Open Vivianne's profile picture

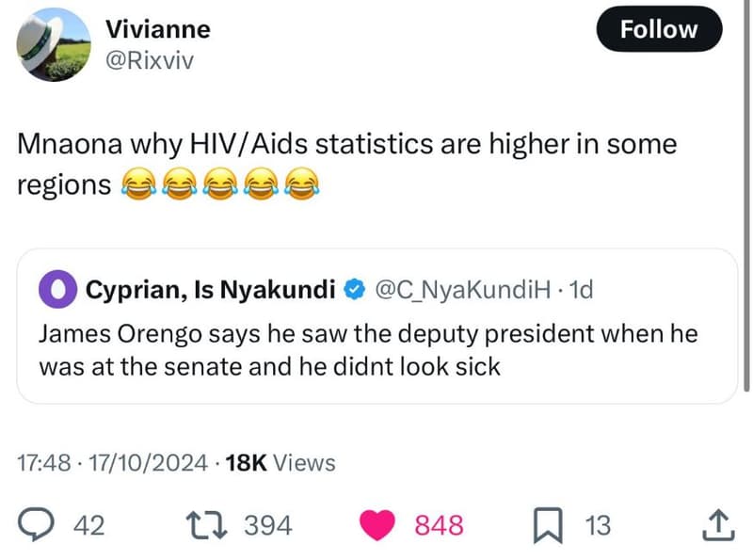click(x=54, y=42)
